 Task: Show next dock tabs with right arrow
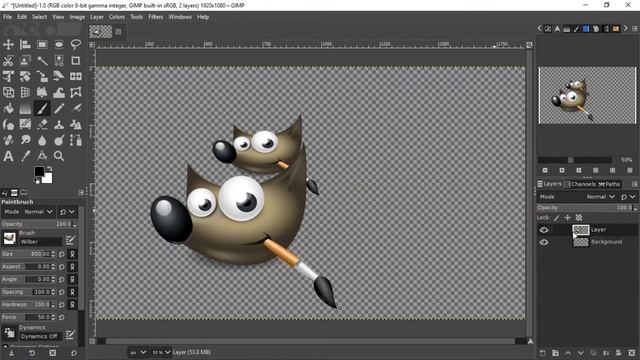tap(625, 28)
